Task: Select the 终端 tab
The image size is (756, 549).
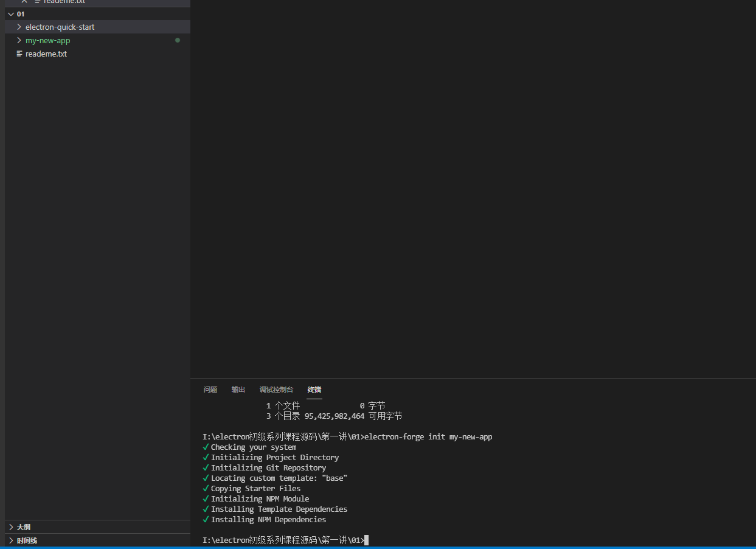Action: click(x=314, y=390)
